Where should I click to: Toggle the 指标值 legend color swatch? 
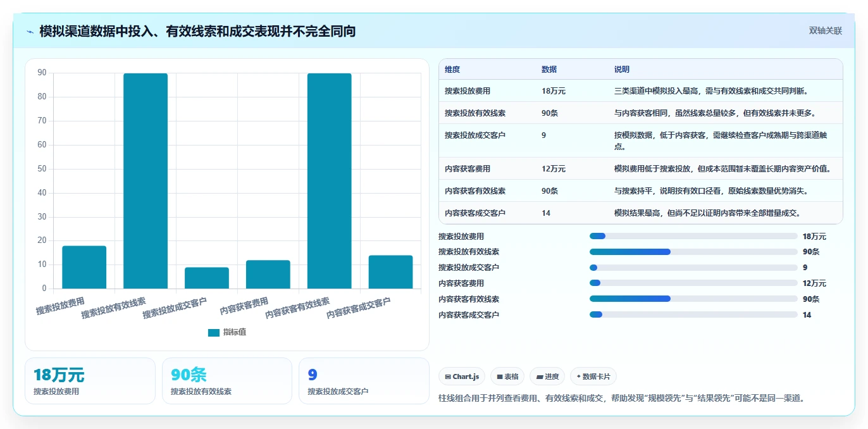(x=214, y=332)
